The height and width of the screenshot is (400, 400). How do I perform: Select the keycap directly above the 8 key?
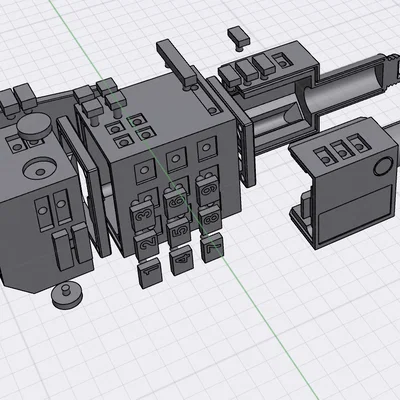(x=207, y=190)
